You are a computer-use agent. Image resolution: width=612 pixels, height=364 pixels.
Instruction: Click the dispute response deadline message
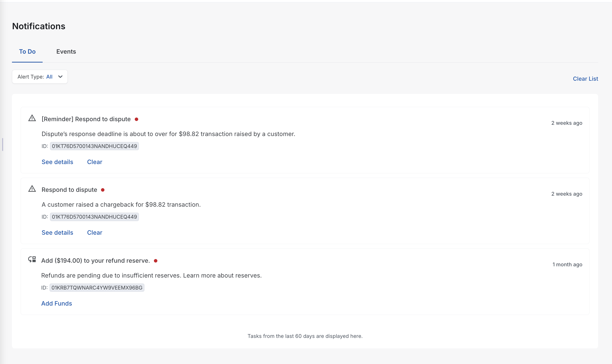[169, 134]
